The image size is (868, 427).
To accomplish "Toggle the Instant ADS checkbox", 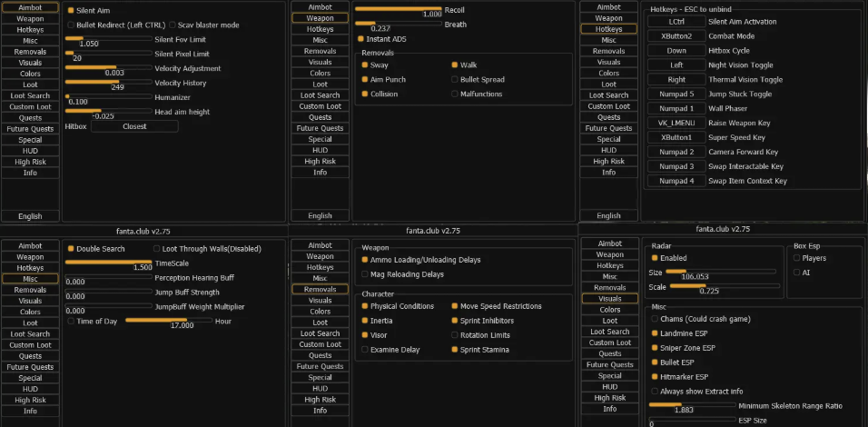I will click(360, 39).
